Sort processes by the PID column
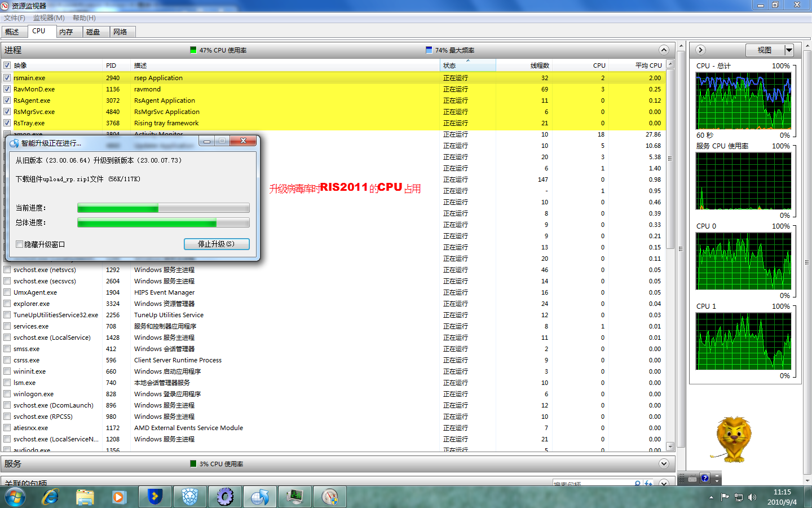 pos(117,65)
